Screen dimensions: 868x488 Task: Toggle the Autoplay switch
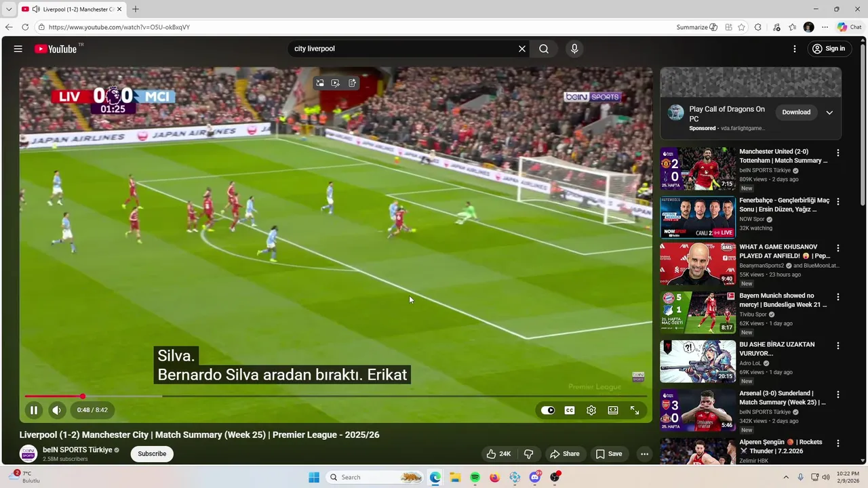(x=548, y=410)
